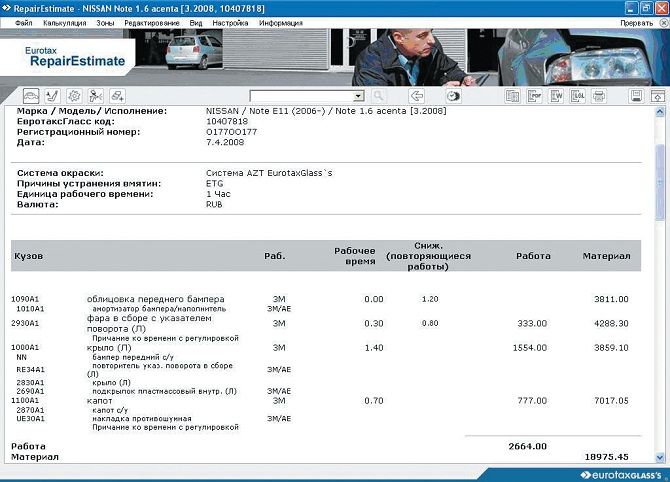Click total material value 18975.45
The image size is (670, 482).
(x=607, y=457)
